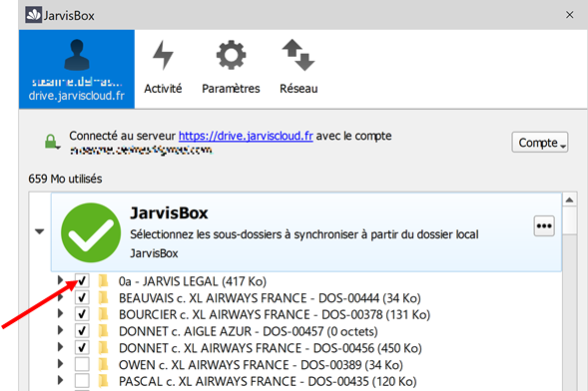Open the three-dots folder options button
This screenshot has height=391, width=588.
pos(544,225)
